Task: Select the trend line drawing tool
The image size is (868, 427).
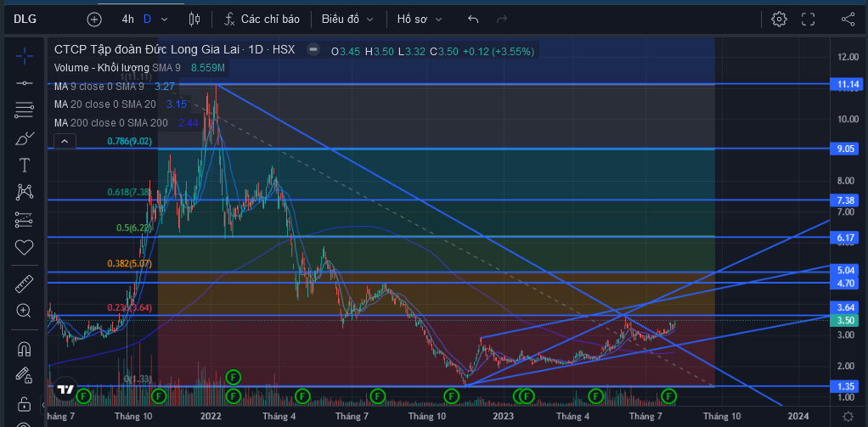Action: pos(24,83)
